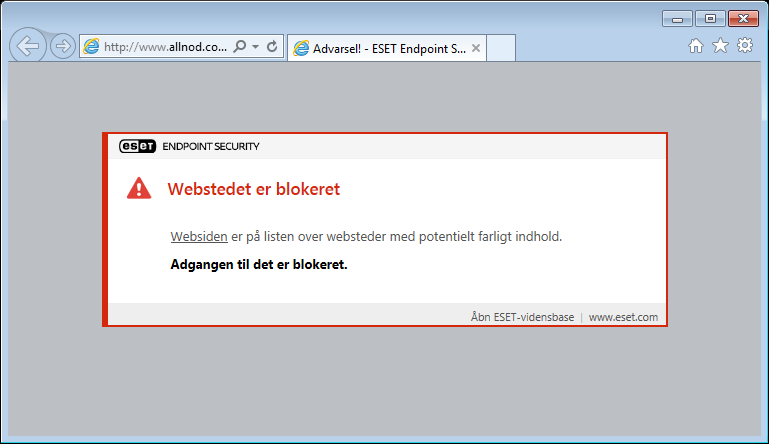Click 'Adgangen til det er blokeret.' text
The image size is (769, 444).
pos(259,264)
